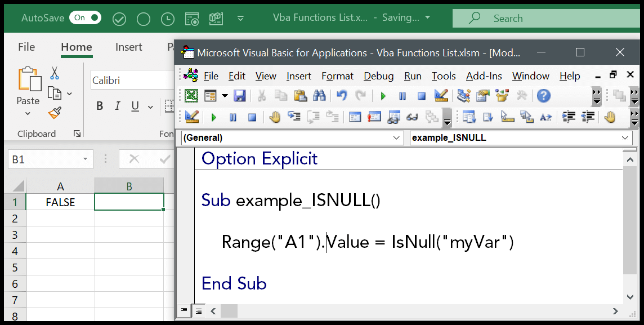This screenshot has width=644, height=325.
Task: Open the Properties Window
Action: tap(482, 96)
